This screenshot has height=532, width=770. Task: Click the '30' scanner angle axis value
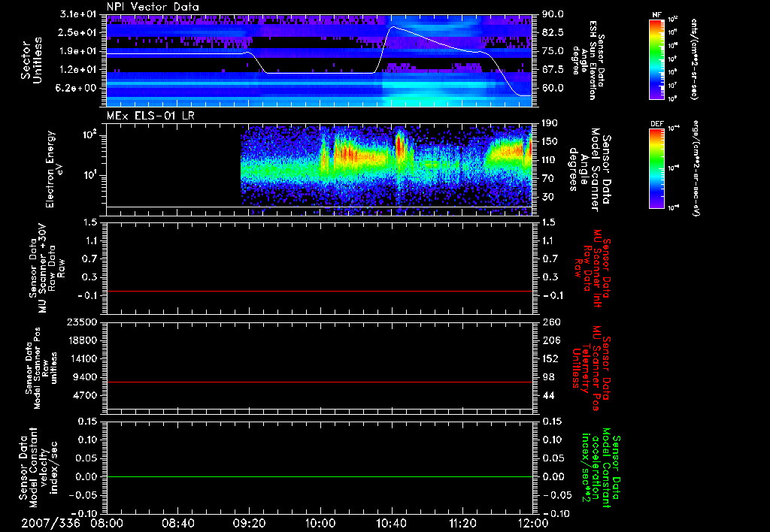pyautogui.click(x=548, y=198)
